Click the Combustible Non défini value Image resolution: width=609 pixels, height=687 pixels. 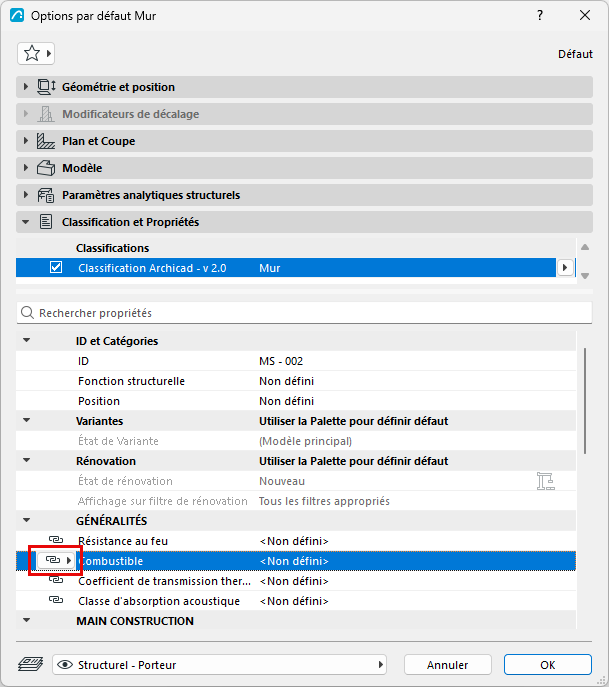click(294, 561)
